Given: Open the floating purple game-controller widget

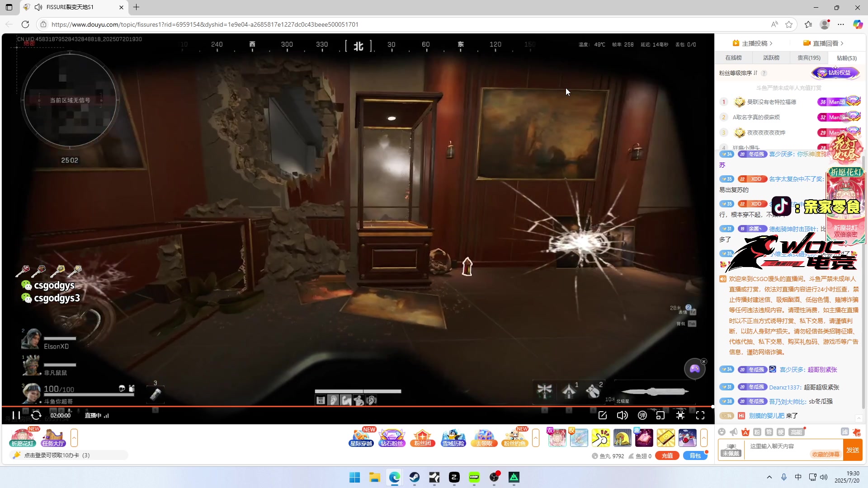Looking at the screenshot, I should coord(694,369).
